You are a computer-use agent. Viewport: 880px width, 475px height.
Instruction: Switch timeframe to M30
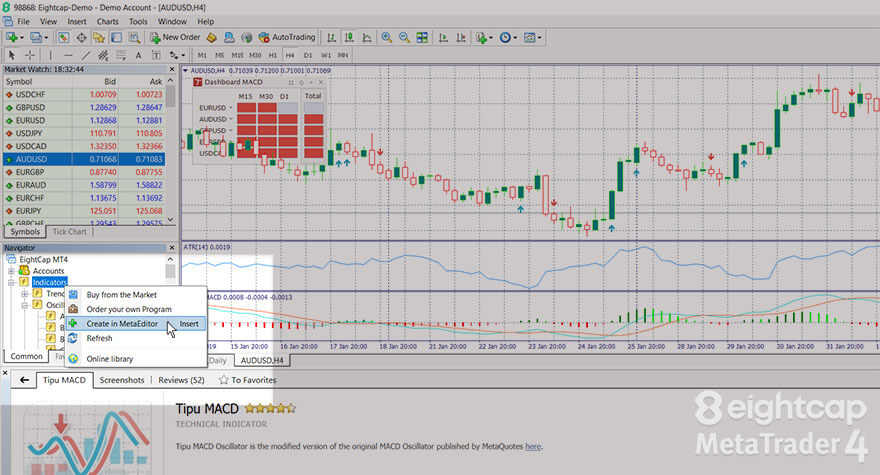point(255,55)
